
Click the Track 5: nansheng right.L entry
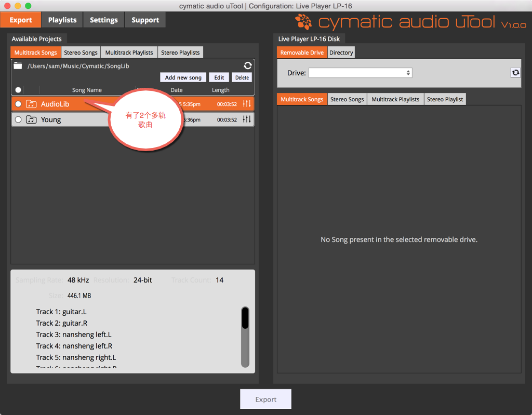tap(76, 357)
